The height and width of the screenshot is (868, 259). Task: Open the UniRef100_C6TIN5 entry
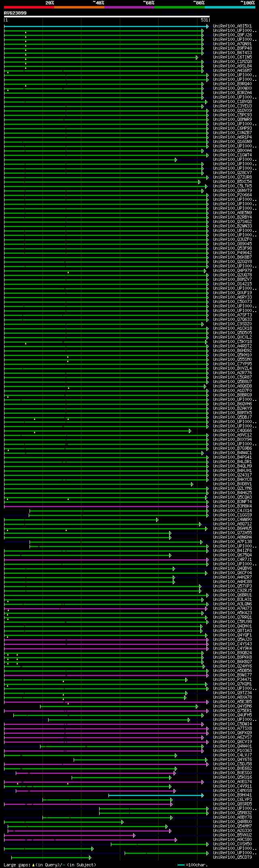point(232,57)
